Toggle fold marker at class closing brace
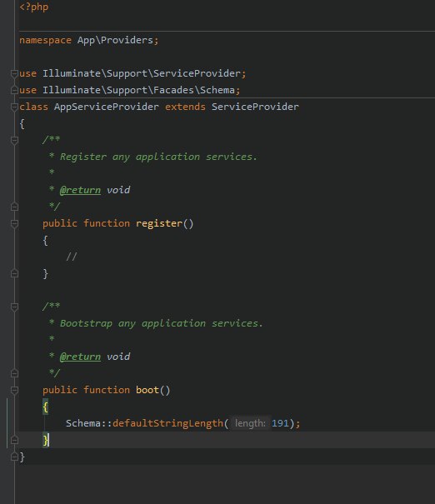 coord(14,457)
